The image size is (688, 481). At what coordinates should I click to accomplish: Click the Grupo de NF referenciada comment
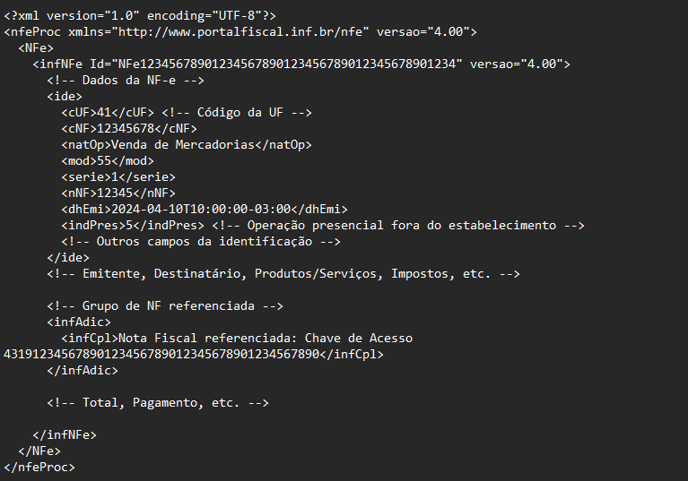click(165, 306)
